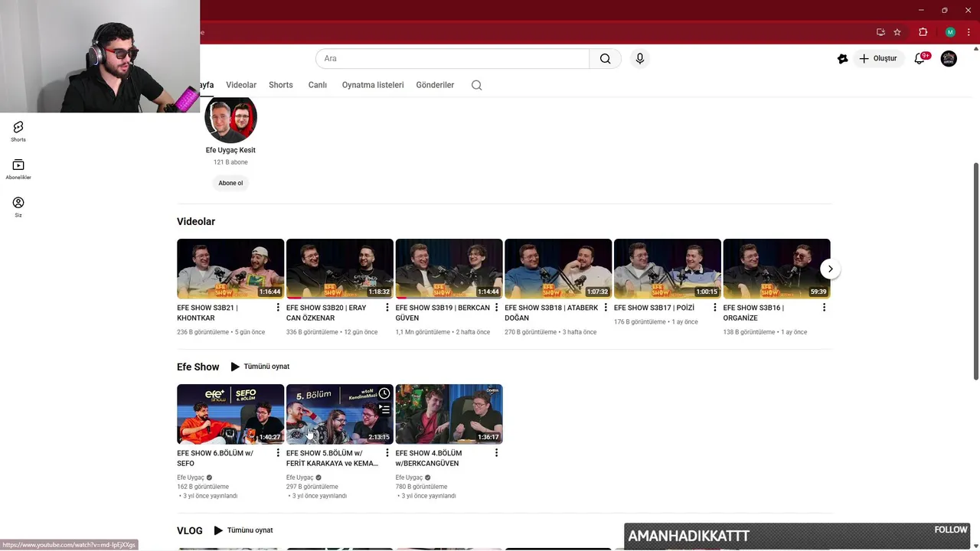
Task: Open Shorts from the left sidebar
Action: (18, 132)
